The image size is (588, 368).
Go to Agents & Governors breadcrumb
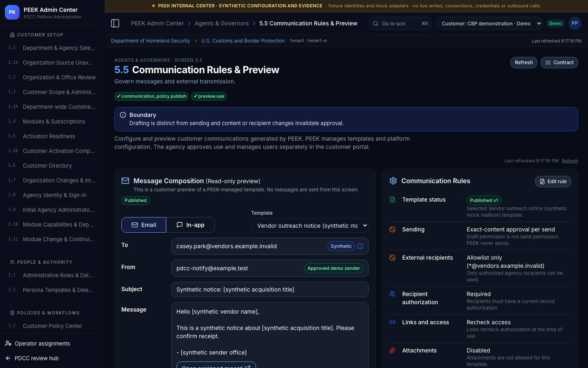(222, 23)
